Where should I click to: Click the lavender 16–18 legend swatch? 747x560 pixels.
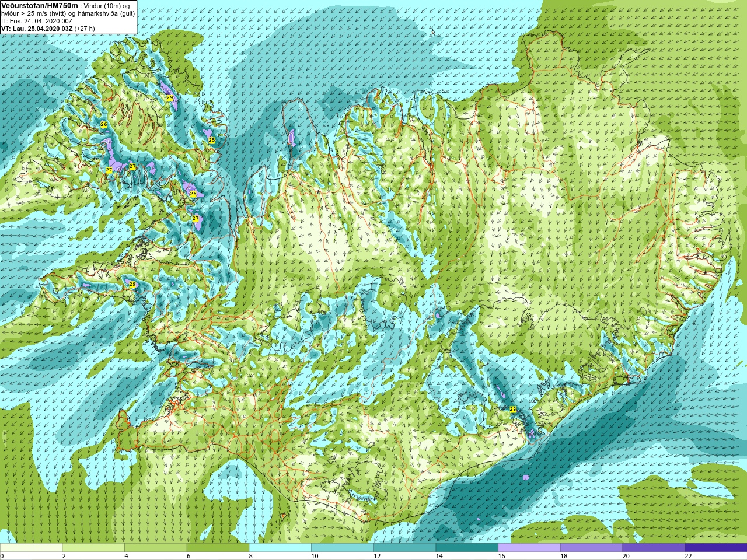[529, 547]
